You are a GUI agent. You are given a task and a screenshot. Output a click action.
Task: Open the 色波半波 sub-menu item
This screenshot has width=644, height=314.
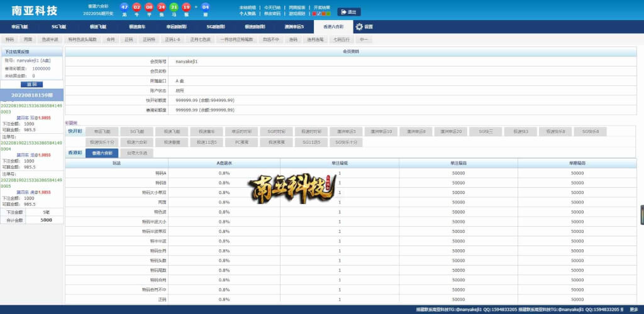(50, 40)
